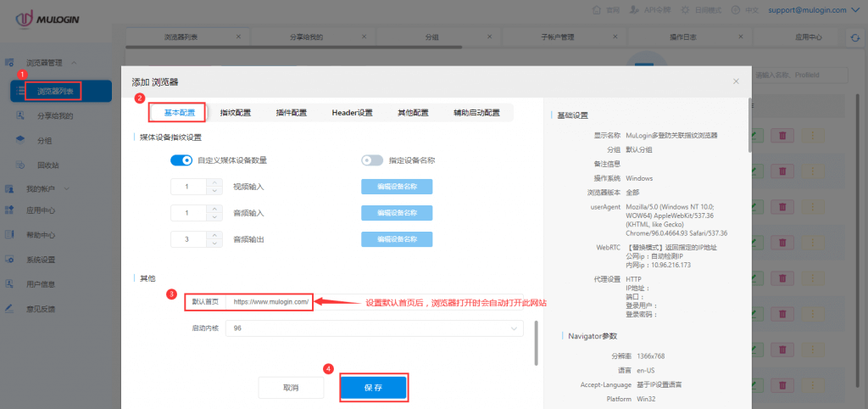The image size is (868, 409).
Task: Click the 系统设置 gear icon
Action: [x=9, y=260]
